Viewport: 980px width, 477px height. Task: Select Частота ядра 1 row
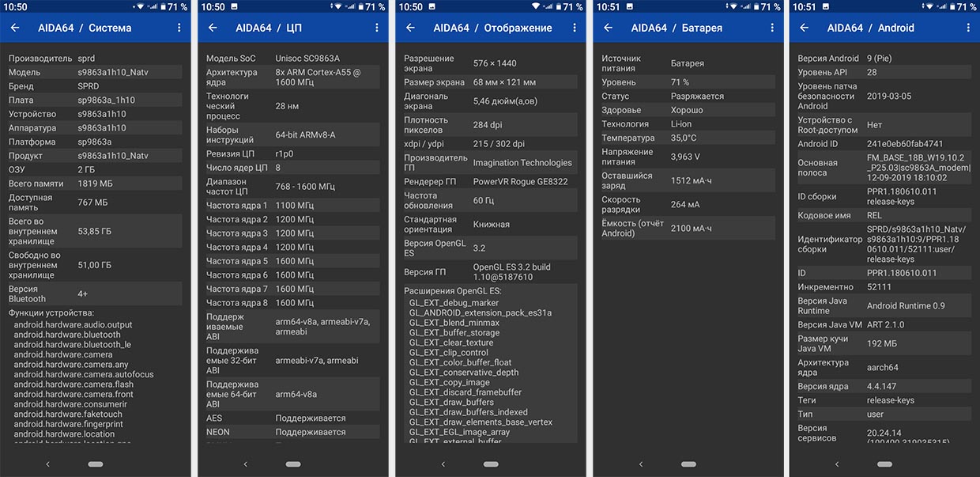[292, 206]
